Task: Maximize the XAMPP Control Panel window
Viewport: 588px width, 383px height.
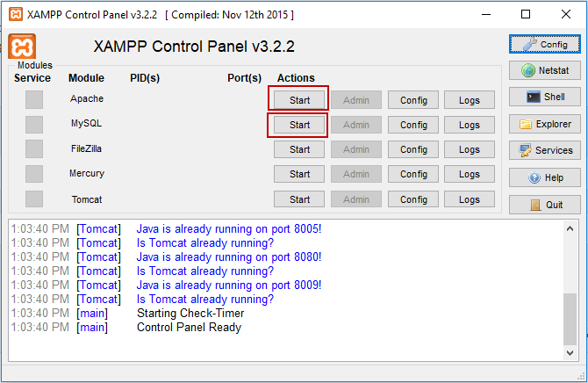Action: [x=526, y=15]
